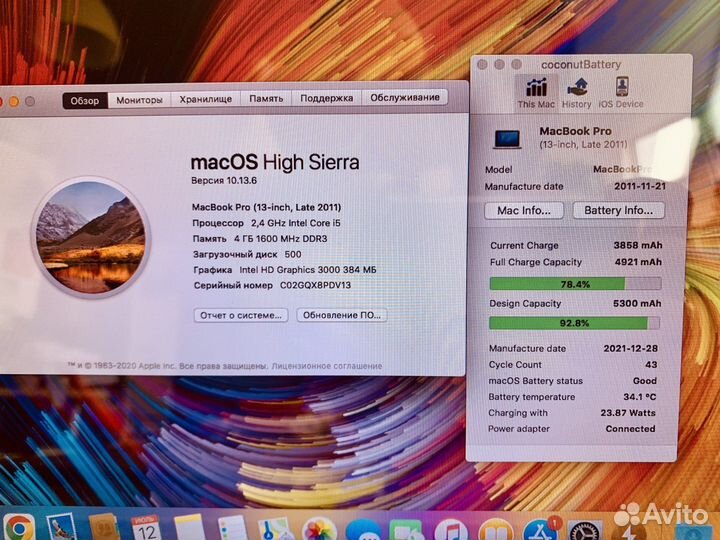Click the Charging with 23.87 Watts value

(x=628, y=413)
